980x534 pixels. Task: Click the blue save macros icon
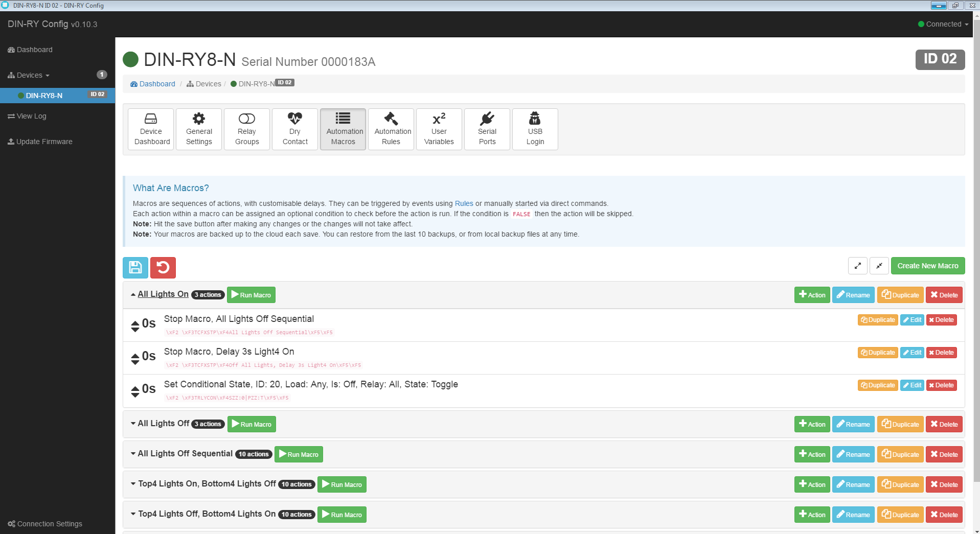(135, 267)
